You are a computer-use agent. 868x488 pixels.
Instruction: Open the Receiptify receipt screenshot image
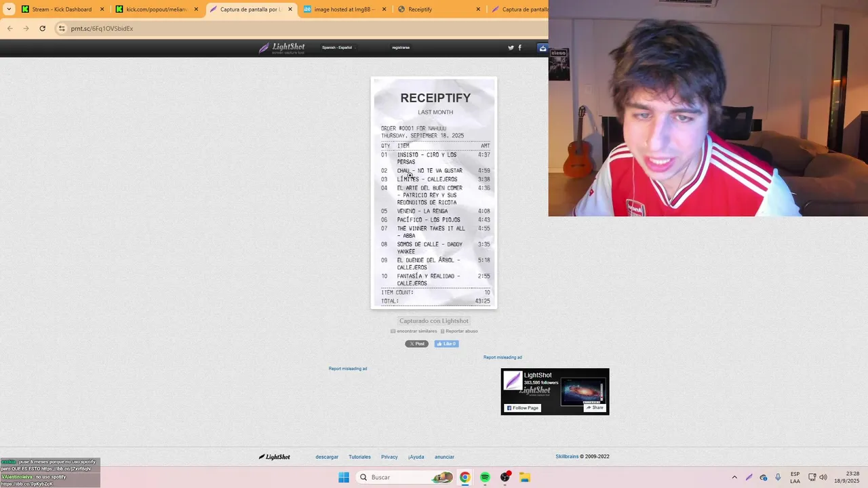pos(434,192)
